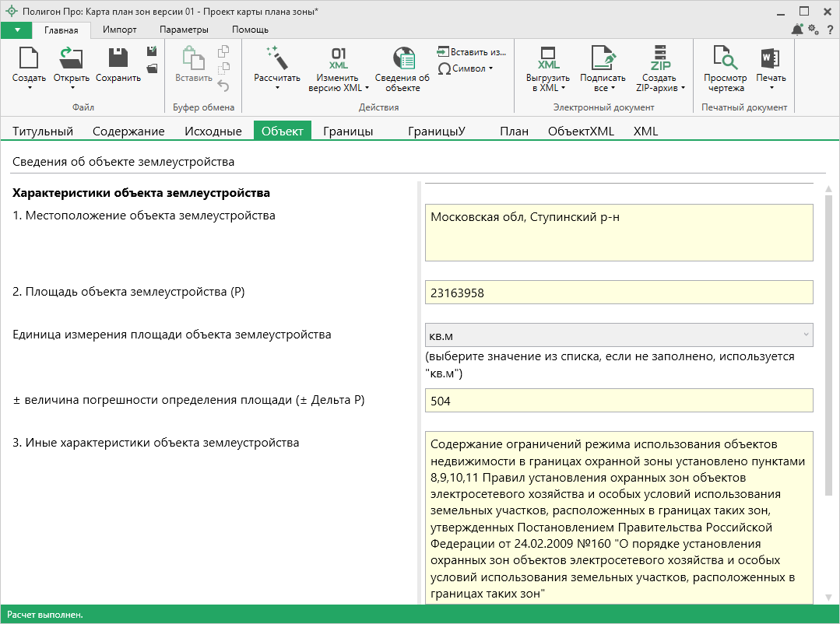Click the question mark help icon

(830, 30)
